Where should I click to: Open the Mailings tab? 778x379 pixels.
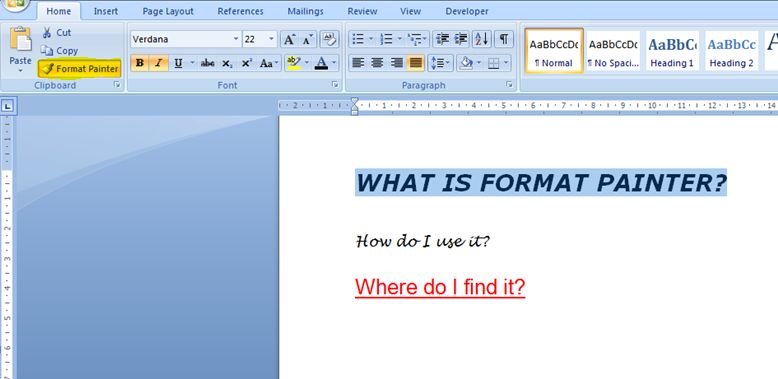[305, 11]
